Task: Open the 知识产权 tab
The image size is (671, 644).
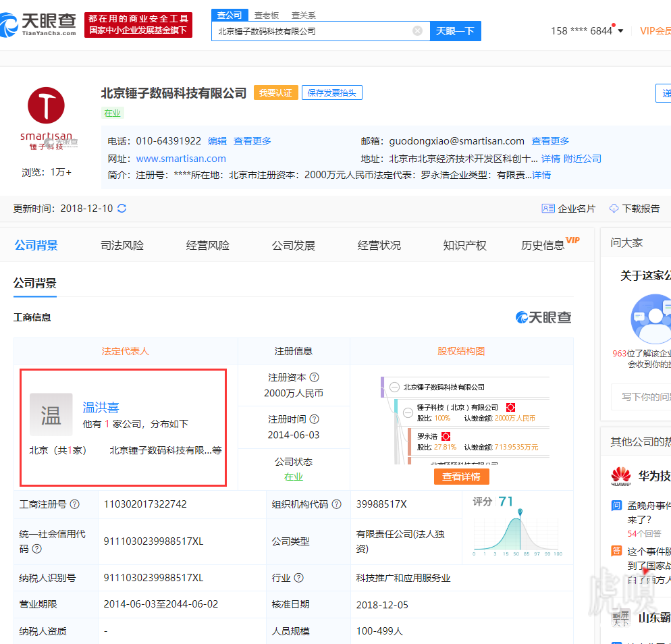Action: pos(464,245)
